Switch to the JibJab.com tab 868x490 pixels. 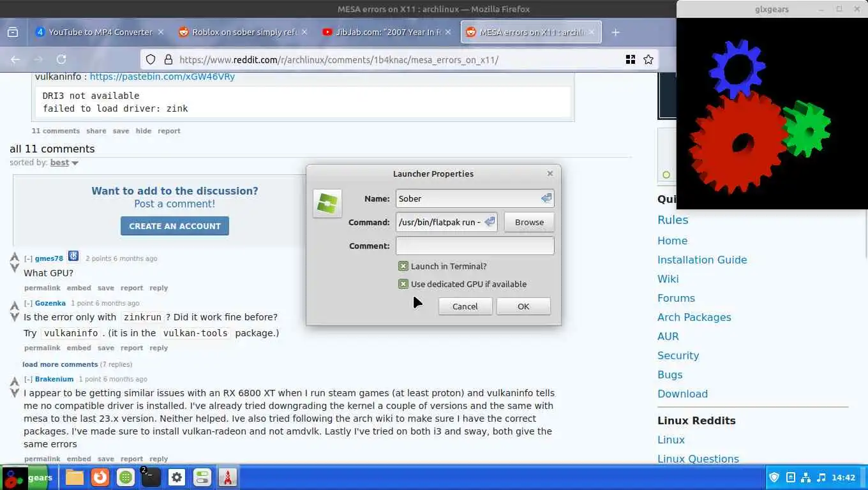point(387,32)
